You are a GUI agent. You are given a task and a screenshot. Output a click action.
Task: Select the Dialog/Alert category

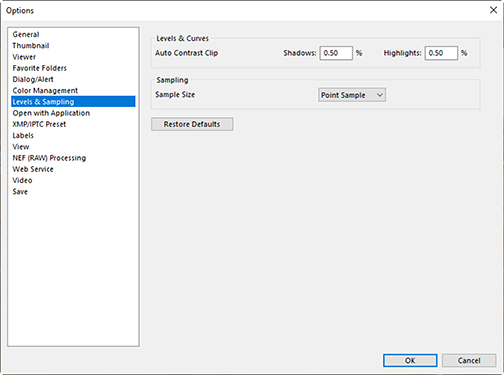click(x=33, y=79)
